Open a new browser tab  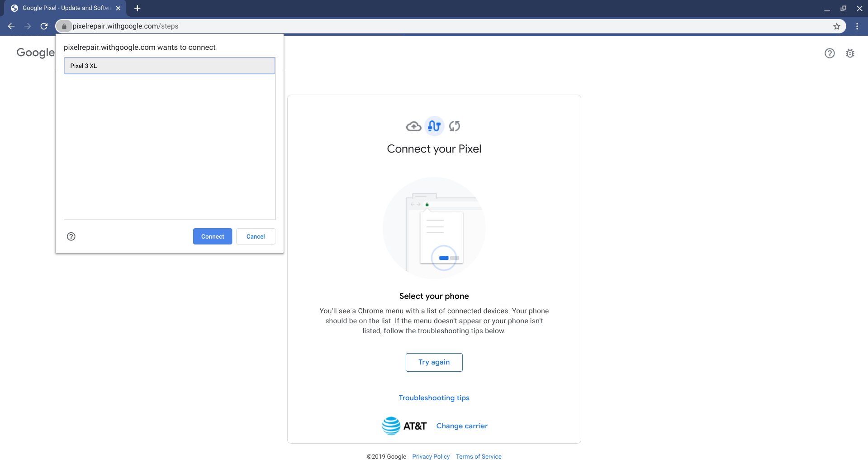click(138, 8)
